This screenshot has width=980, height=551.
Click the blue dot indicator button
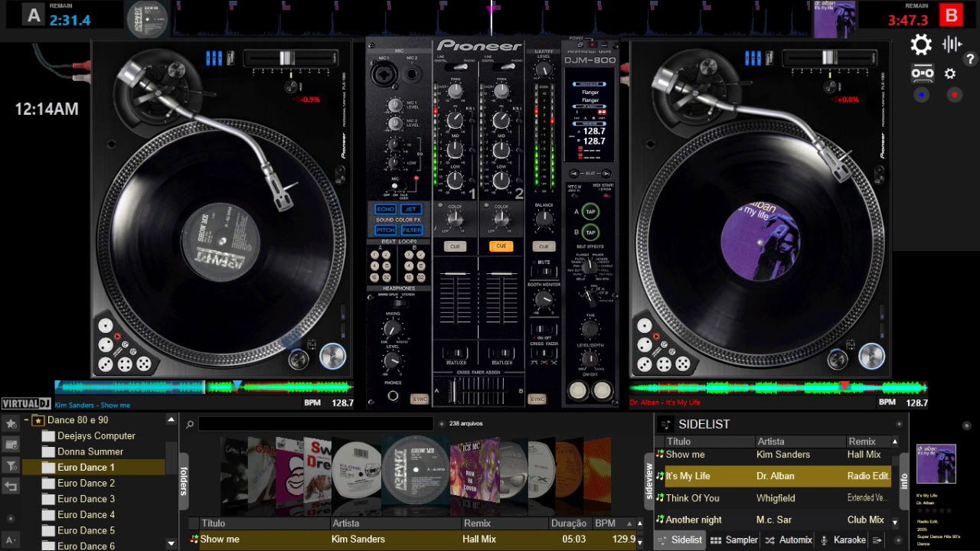[x=921, y=95]
